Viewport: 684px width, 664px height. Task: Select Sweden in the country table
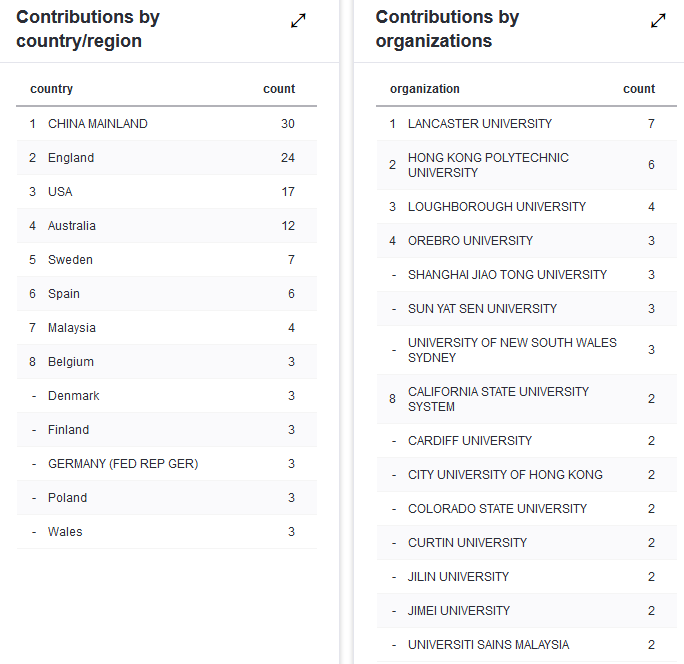(x=70, y=260)
